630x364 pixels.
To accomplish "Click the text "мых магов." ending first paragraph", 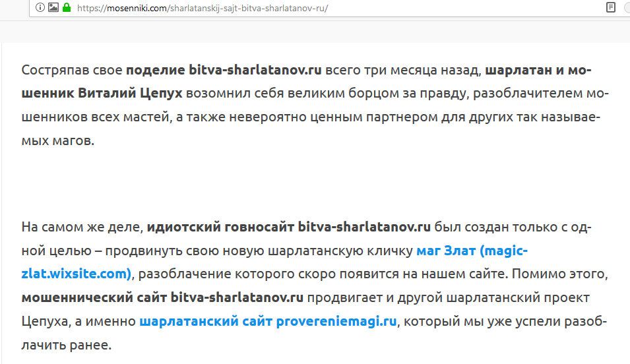I will (58, 140).
